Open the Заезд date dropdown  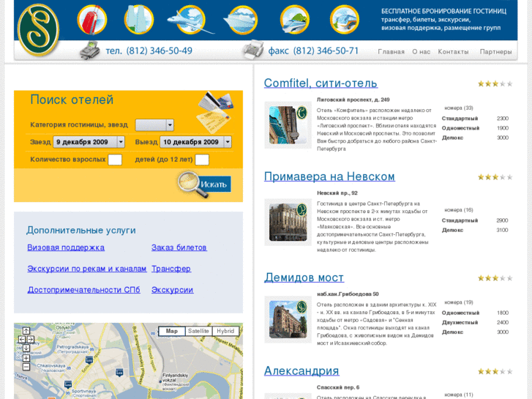point(89,142)
